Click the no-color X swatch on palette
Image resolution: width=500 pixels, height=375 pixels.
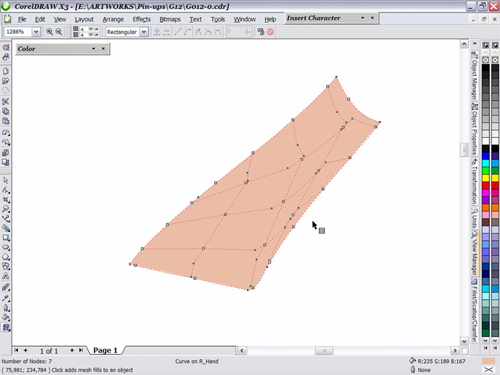pos(486,60)
